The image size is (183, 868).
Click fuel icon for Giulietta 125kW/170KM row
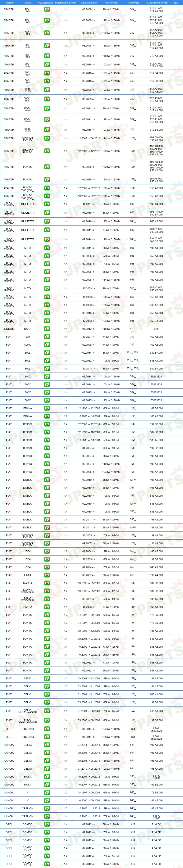(x=47, y=221)
